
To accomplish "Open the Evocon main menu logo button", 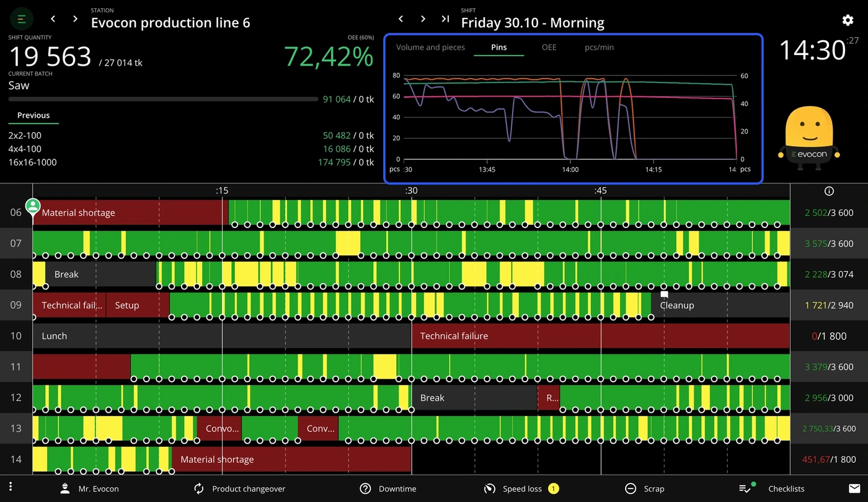I will coord(22,19).
